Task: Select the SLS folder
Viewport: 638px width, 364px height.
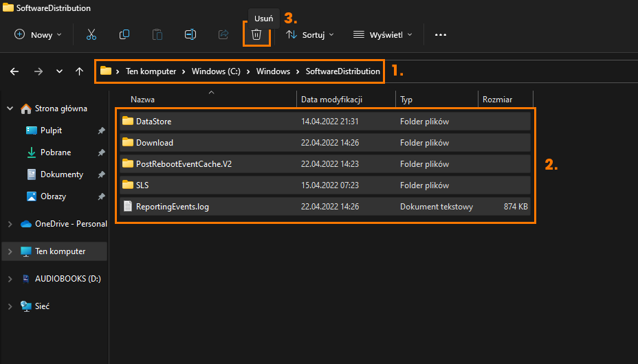Action: coord(325,185)
